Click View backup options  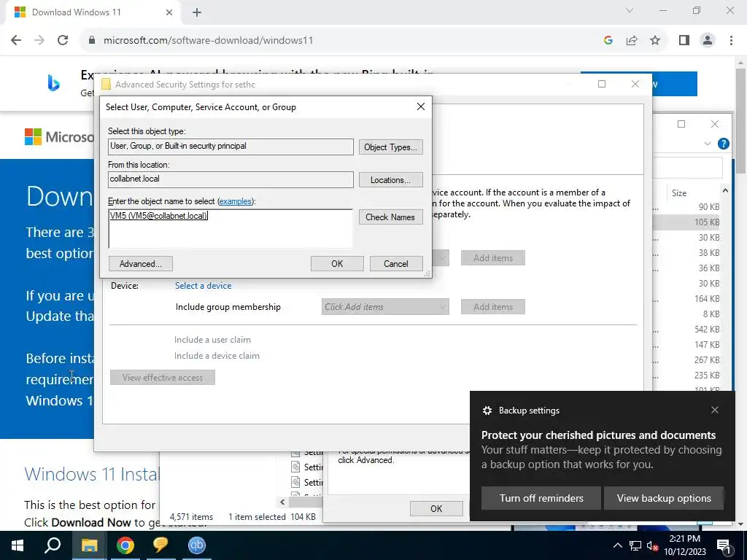tap(664, 498)
